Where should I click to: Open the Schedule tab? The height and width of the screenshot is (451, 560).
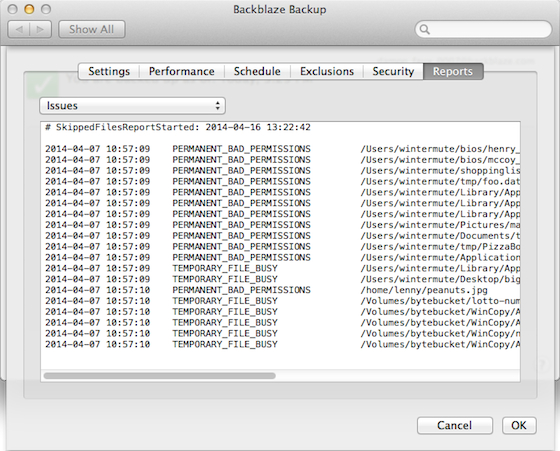pyautogui.click(x=257, y=71)
